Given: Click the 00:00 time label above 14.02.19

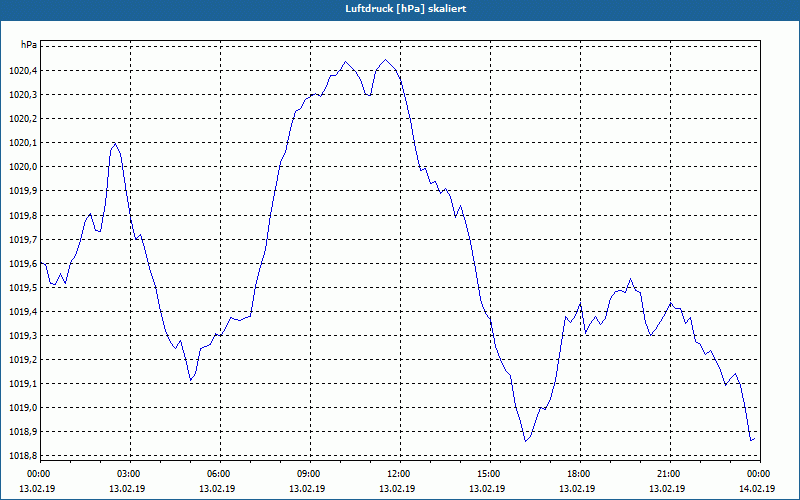Looking at the screenshot, I should pos(758,474).
